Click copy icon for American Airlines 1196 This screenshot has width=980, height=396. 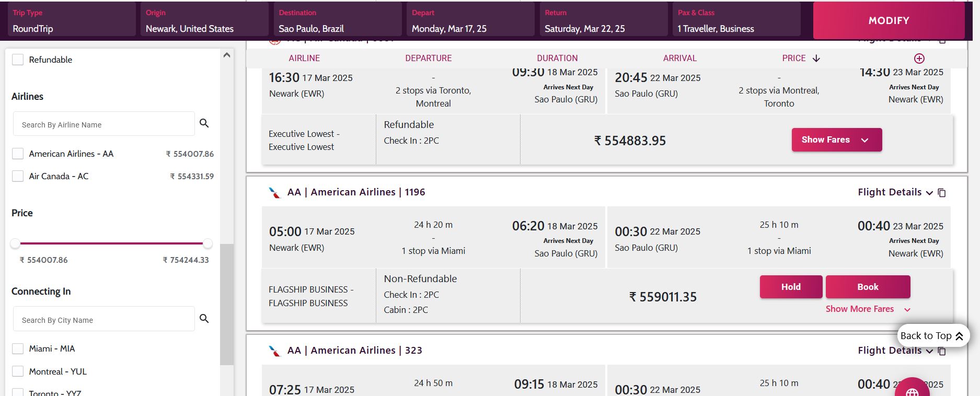(x=942, y=193)
